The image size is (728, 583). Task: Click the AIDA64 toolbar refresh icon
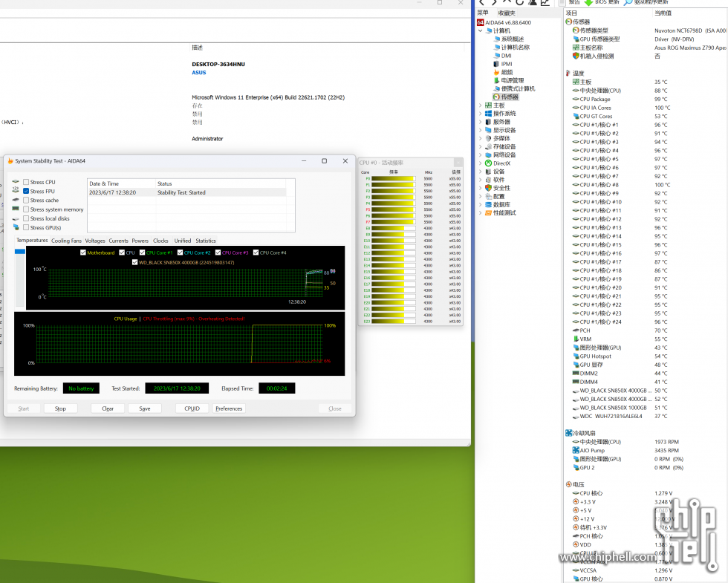pos(520,2)
